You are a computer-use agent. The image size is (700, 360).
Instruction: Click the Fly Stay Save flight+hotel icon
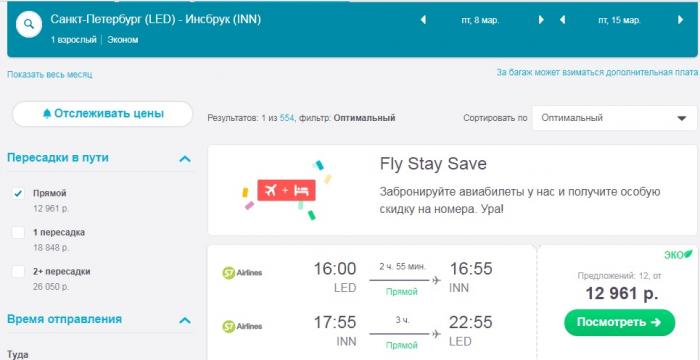(x=287, y=190)
